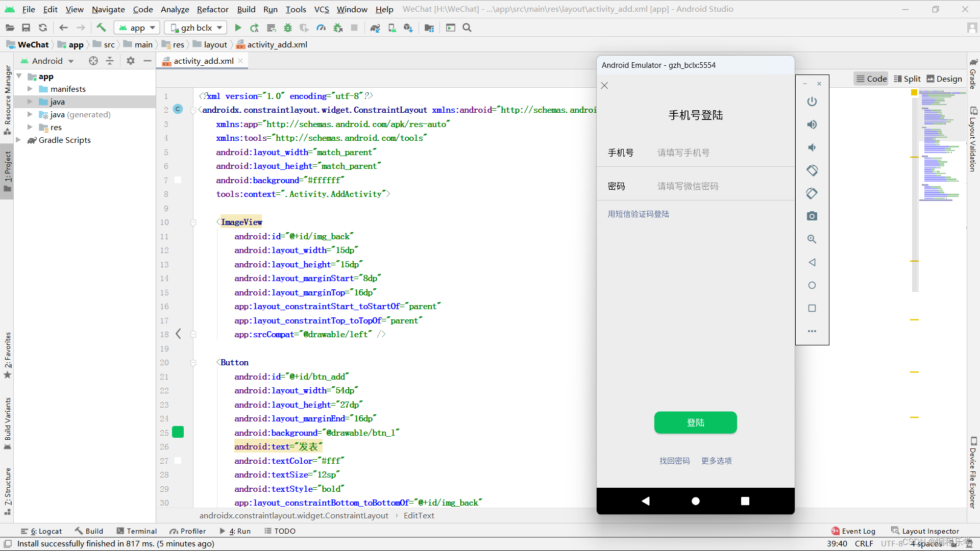This screenshot has width=980, height=551.
Task: Click the green Run app icon
Action: coord(238,28)
